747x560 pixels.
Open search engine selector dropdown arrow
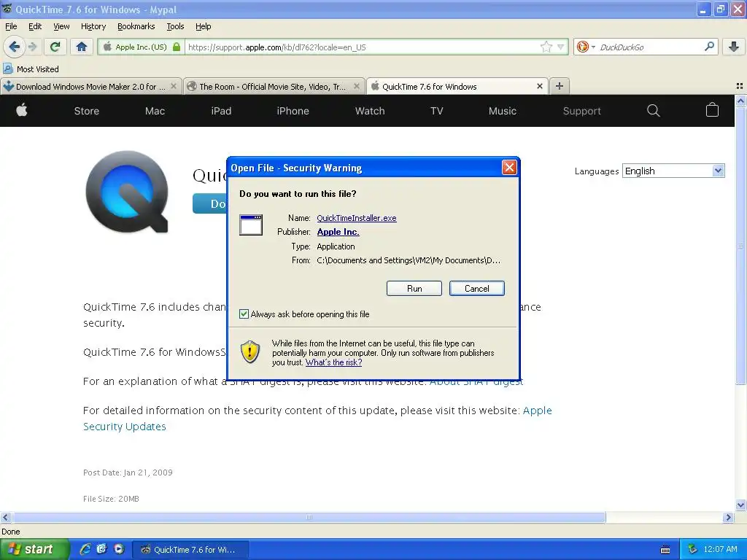[x=593, y=47]
